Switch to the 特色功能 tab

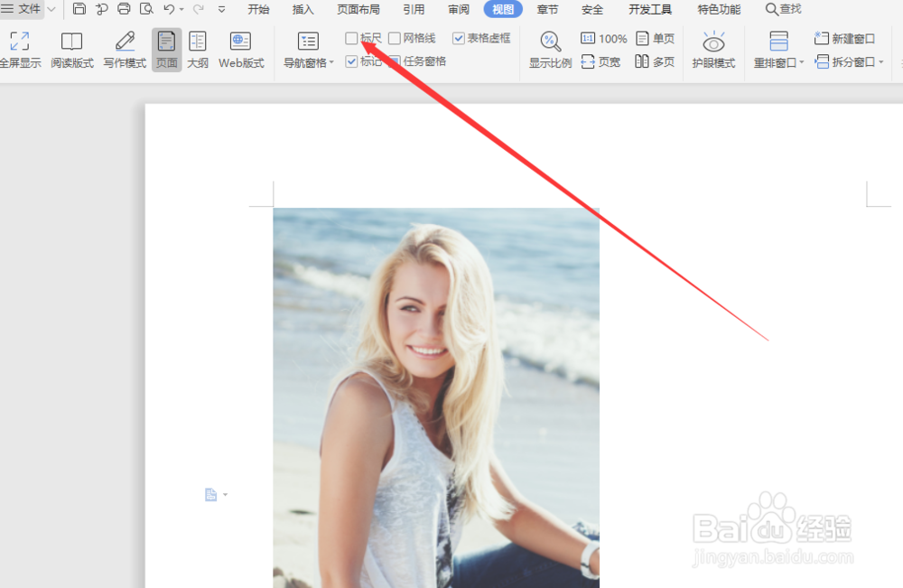[x=719, y=9]
